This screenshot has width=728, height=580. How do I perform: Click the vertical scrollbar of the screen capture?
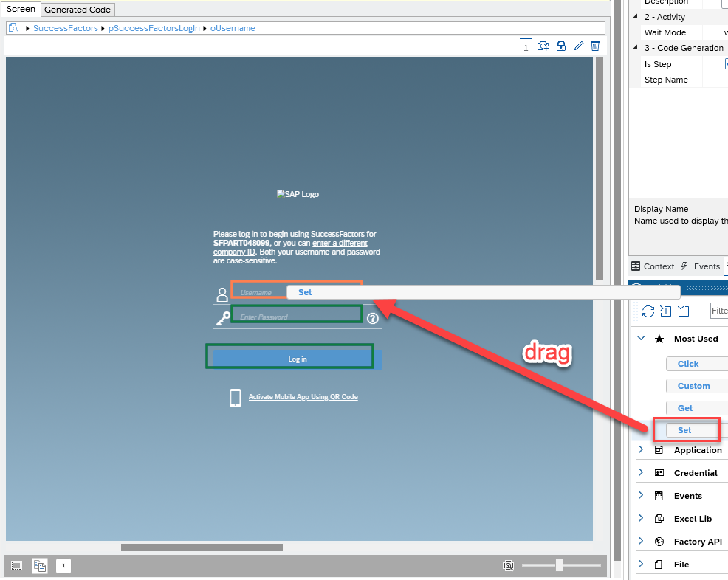coord(600,169)
